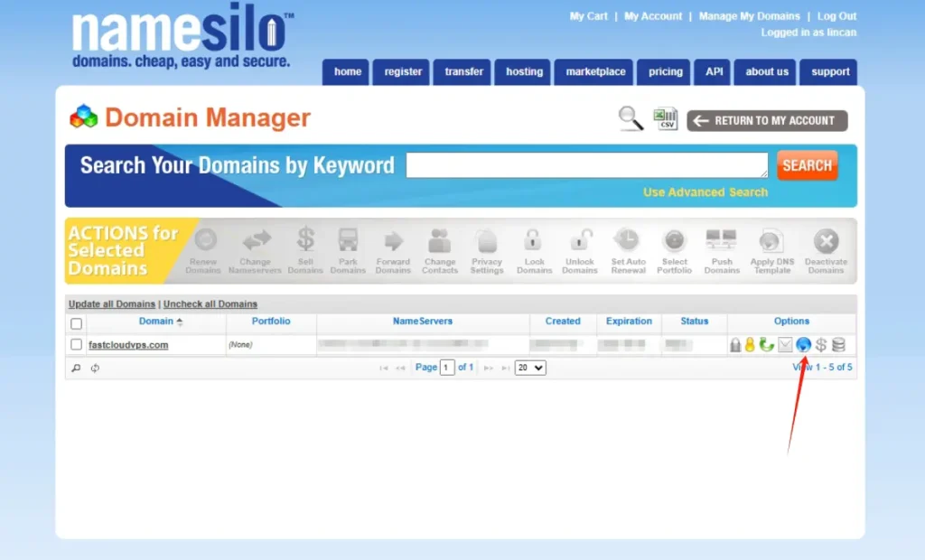Click the Uncheck all Domains link
925x560 pixels.
[210, 303]
